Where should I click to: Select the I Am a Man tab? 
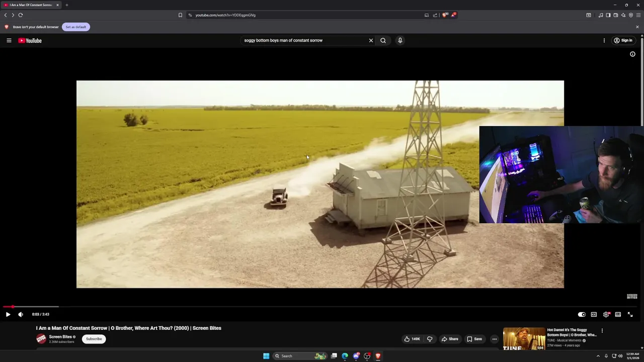[x=31, y=5]
